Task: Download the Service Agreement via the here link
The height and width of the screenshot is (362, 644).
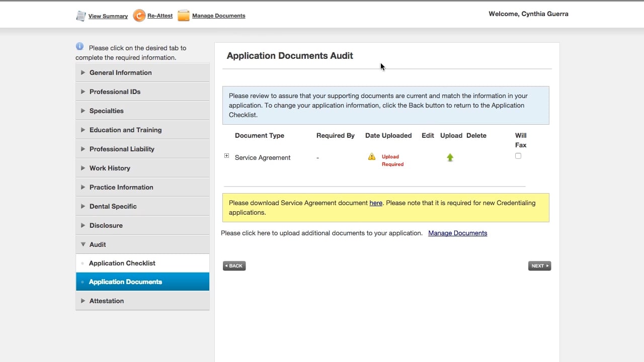Action: 376,203
